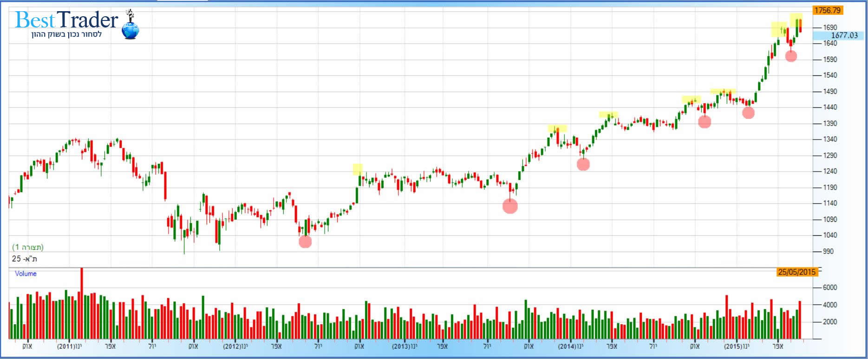Viewport: 868px width, 359px height.
Task: Click the pink circle below the early 2014 candles
Action: point(583,164)
